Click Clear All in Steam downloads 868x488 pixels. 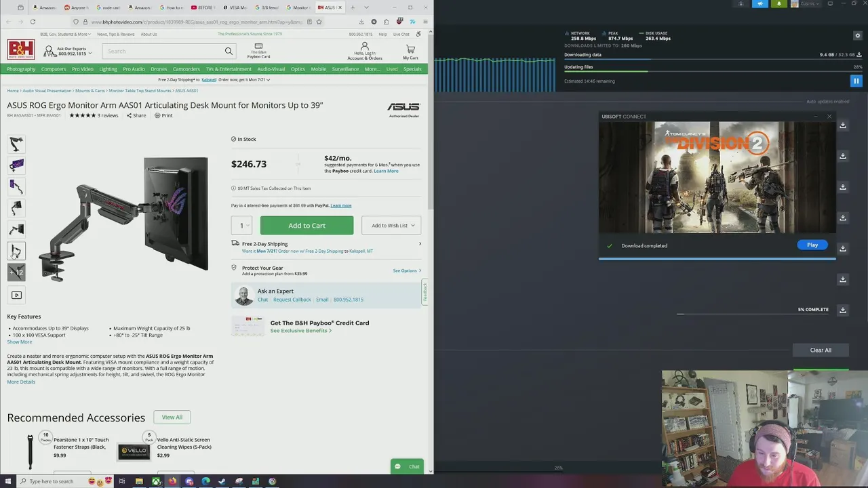821,350
